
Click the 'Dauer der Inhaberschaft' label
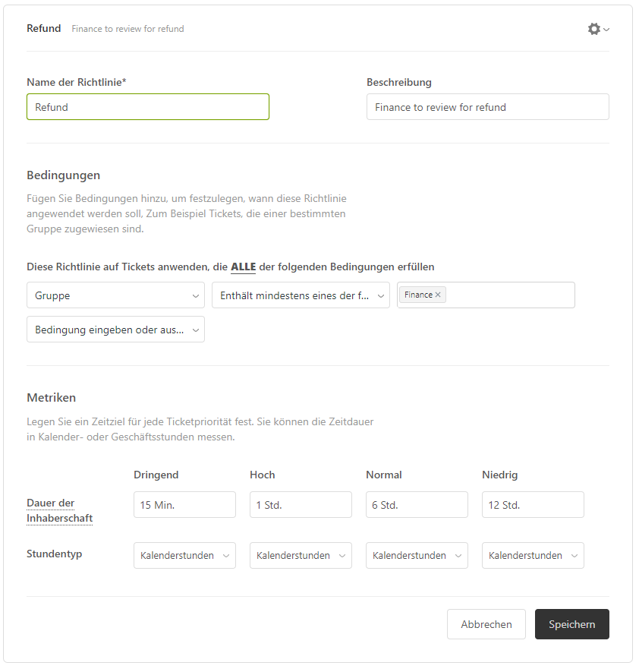pos(60,510)
